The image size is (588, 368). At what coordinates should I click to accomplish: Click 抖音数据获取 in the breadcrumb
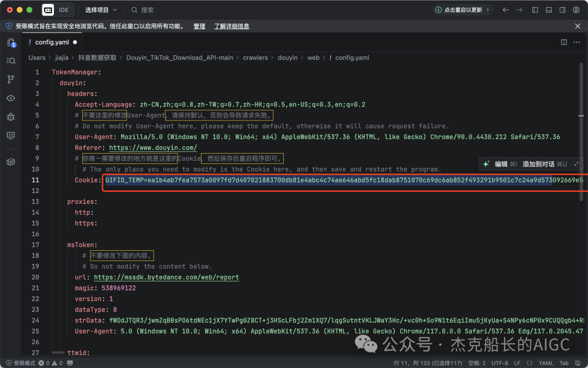click(97, 57)
